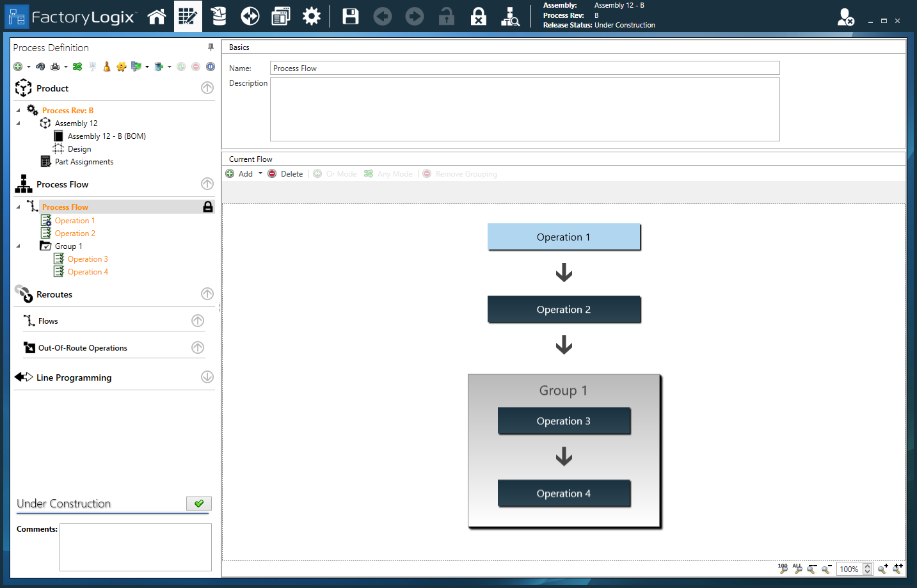Click the Home icon in the top toolbar
917x588 pixels.
tap(157, 16)
